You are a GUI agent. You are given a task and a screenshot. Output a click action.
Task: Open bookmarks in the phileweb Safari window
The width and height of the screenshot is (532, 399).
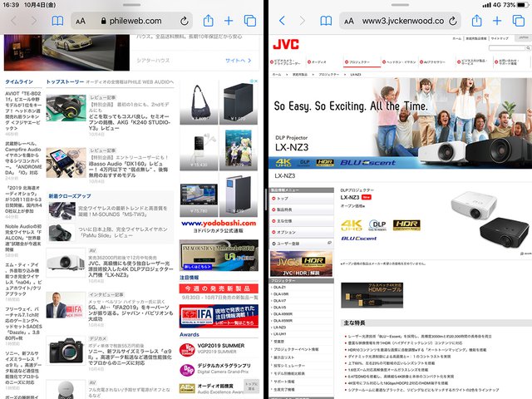tap(57, 21)
